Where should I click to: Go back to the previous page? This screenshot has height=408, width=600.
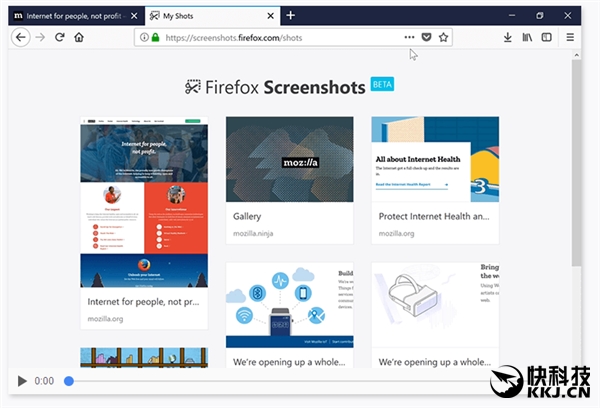[x=20, y=37]
